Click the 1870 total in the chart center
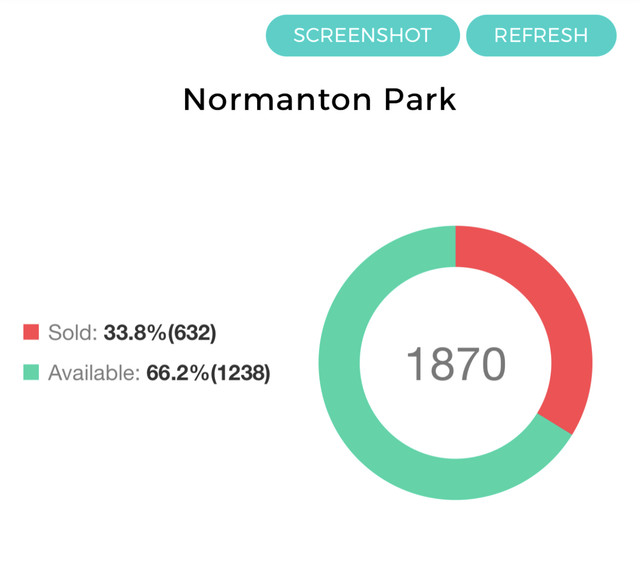Image resolution: width=640 pixels, height=575 pixels. 455,364
